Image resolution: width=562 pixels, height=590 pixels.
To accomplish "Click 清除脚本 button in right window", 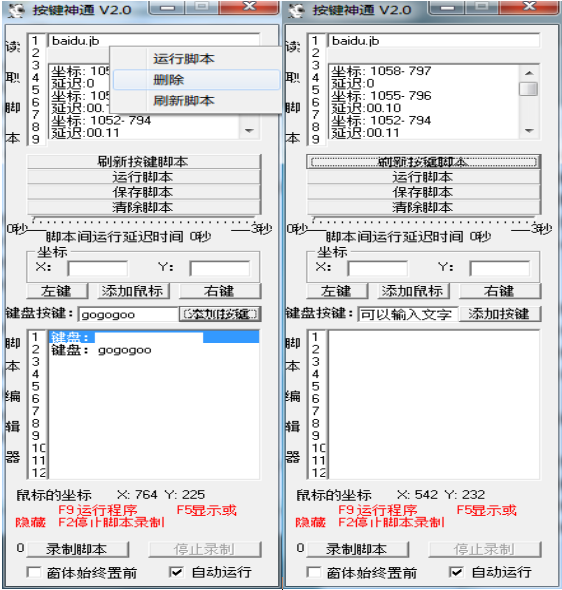I will (x=424, y=207).
